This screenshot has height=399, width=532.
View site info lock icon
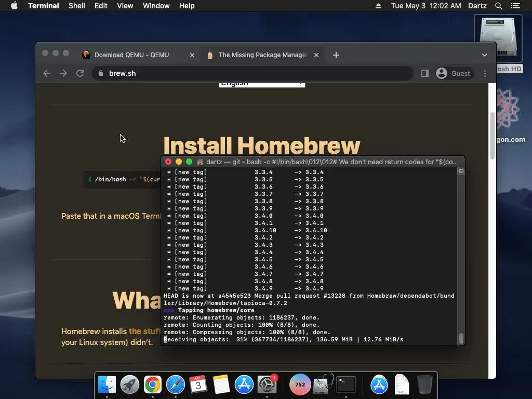[x=101, y=73]
